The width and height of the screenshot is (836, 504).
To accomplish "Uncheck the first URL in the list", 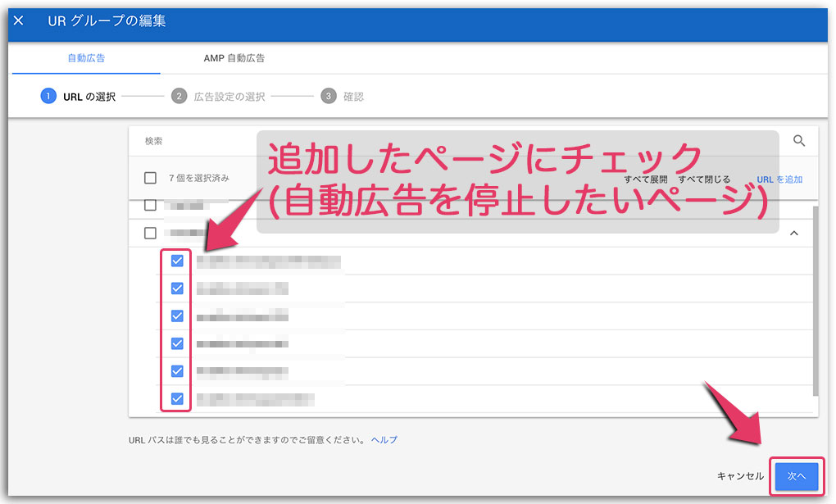I will click(x=175, y=261).
